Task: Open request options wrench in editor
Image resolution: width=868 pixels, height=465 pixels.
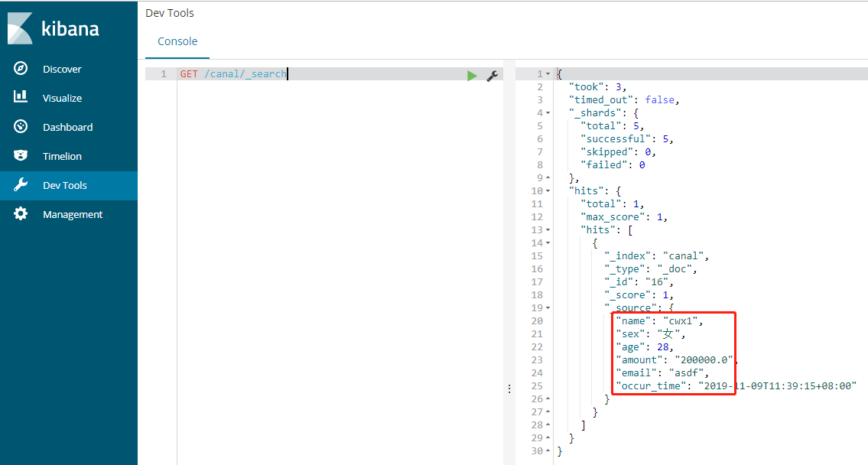Action: pos(493,76)
